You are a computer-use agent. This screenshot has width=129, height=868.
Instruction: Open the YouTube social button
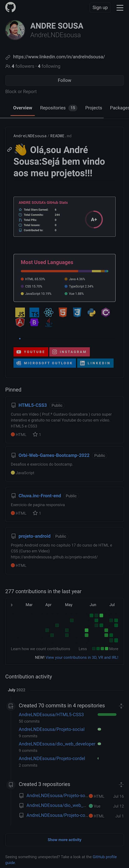pos(31,351)
